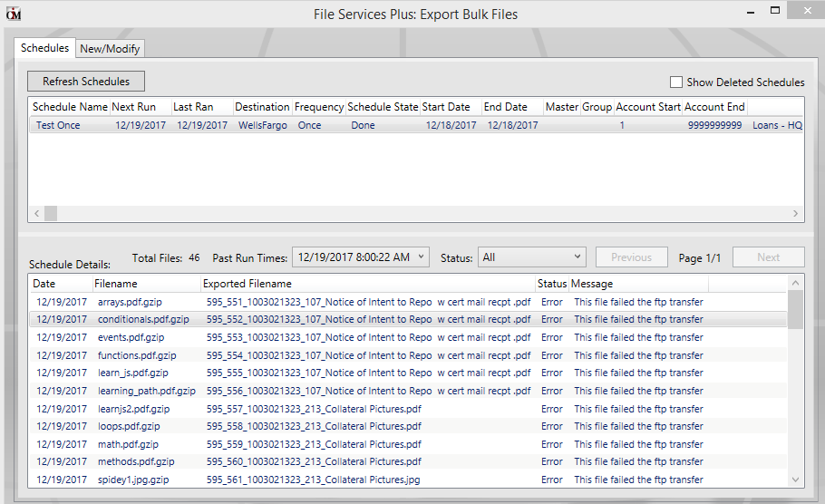Click the Account Start column header
This screenshot has width=825, height=504.
648,107
